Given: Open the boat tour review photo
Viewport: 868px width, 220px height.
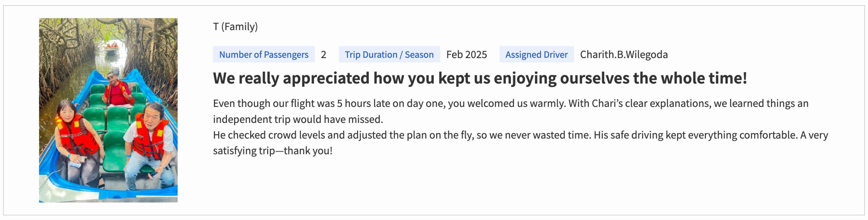Looking at the screenshot, I should [108, 110].
